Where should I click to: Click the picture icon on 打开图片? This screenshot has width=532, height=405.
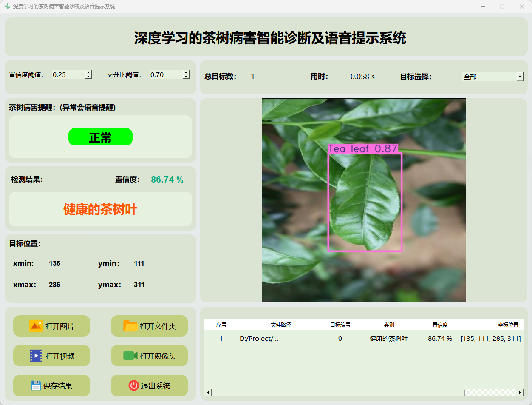tap(36, 326)
